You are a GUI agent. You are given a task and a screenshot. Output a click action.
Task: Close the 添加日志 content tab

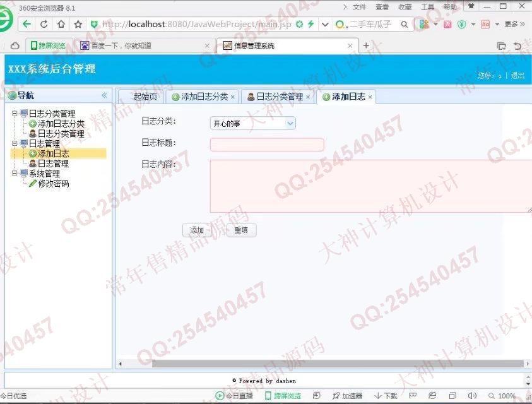click(x=370, y=97)
